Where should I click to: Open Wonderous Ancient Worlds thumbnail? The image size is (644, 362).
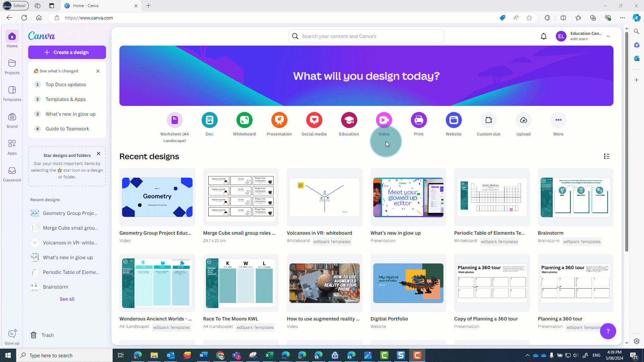tap(157, 283)
